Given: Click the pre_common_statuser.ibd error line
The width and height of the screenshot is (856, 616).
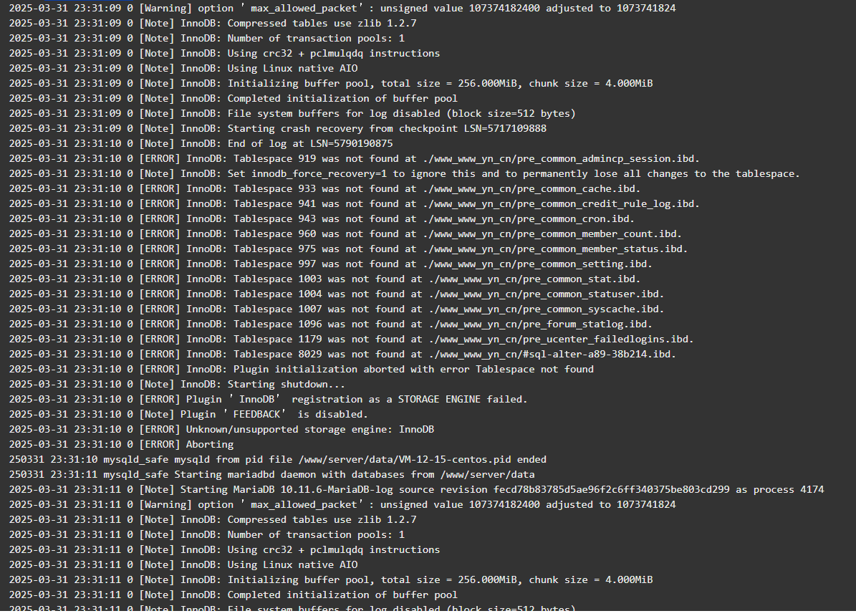Looking at the screenshot, I should point(337,294).
